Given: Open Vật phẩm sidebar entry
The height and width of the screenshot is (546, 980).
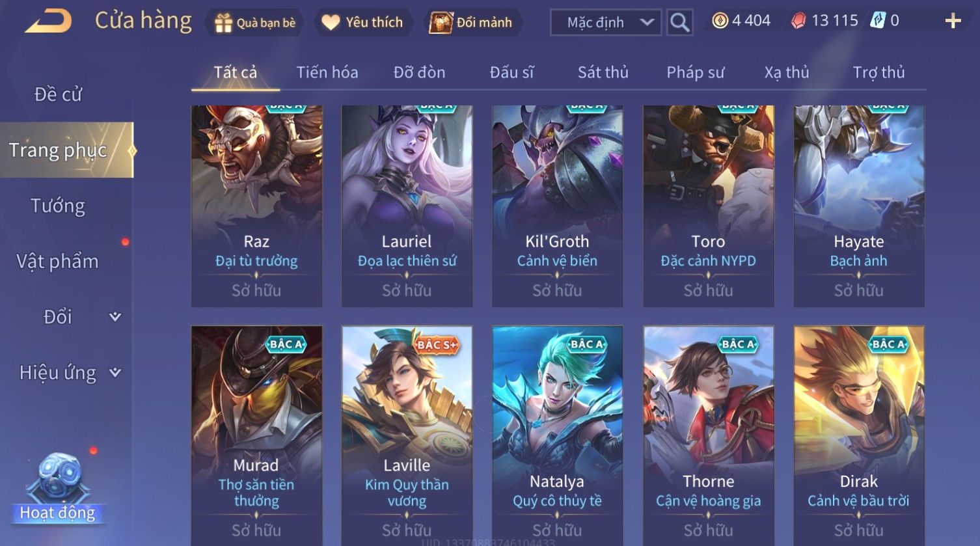Looking at the screenshot, I should (58, 262).
